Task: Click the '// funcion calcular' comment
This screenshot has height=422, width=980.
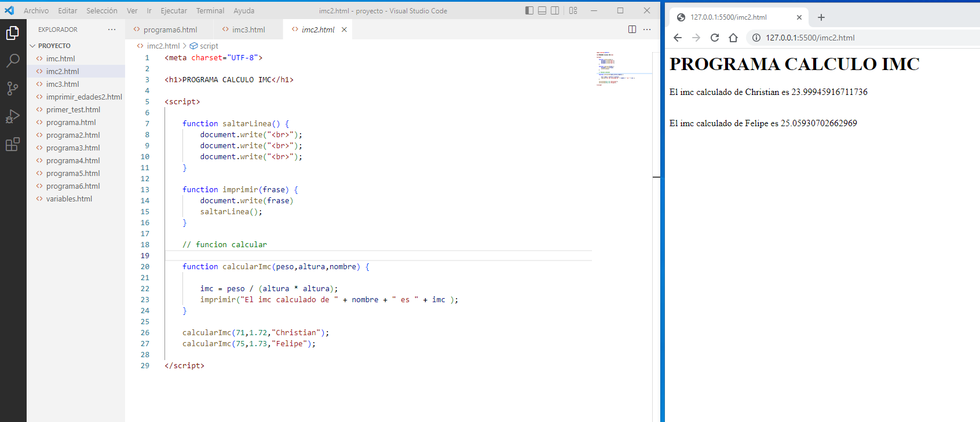Action: [x=225, y=244]
